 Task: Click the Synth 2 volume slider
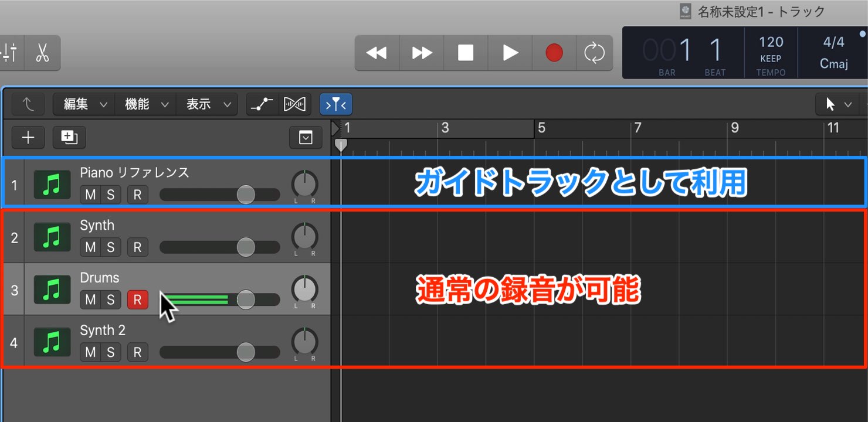point(219,352)
